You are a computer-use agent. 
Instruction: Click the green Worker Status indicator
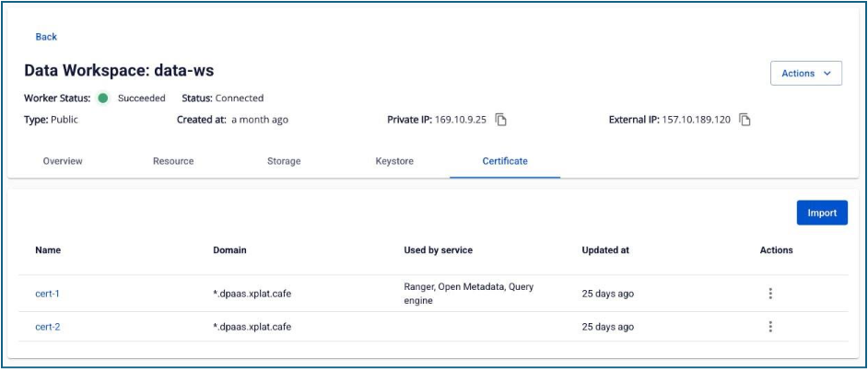(x=103, y=98)
